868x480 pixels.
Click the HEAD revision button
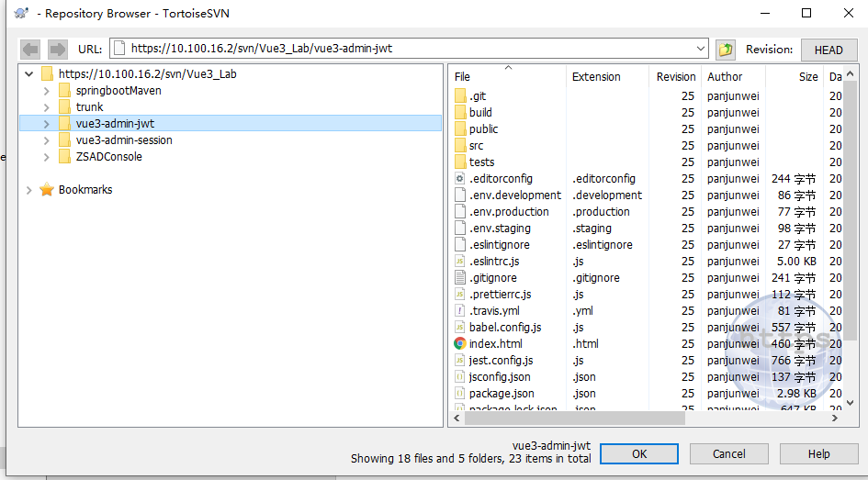point(829,50)
